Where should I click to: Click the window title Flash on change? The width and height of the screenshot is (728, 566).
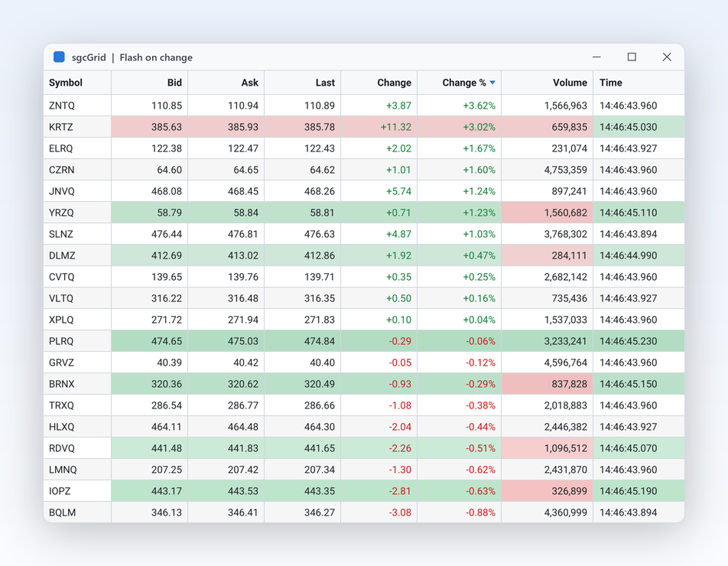pyautogui.click(x=156, y=57)
